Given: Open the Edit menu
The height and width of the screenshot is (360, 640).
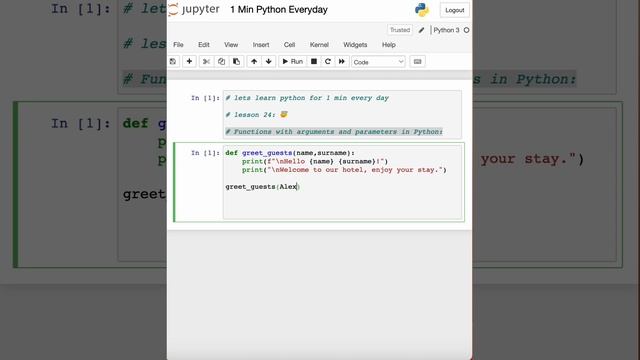Looking at the screenshot, I should (204, 45).
